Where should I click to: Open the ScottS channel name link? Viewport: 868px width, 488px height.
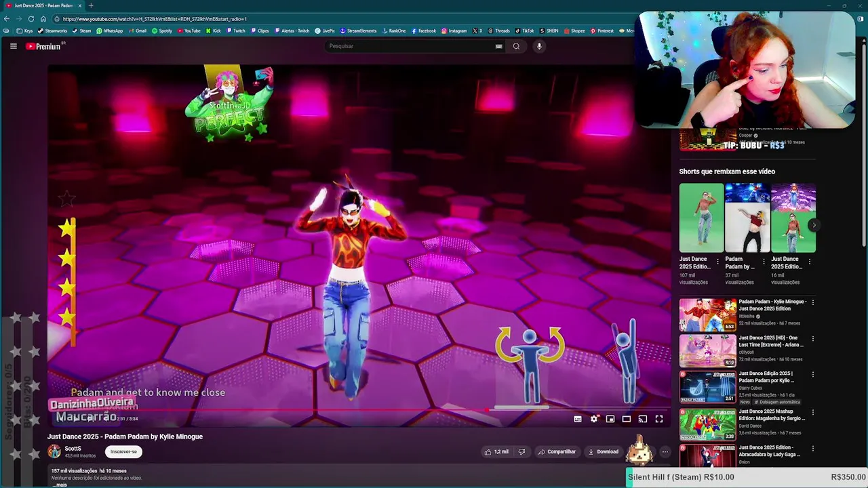click(73, 449)
